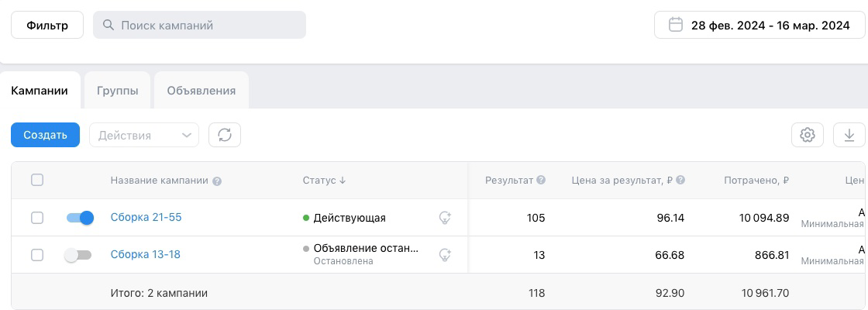868x310 pixels.
Task: Click the refresh campaigns icon button
Action: (225, 135)
